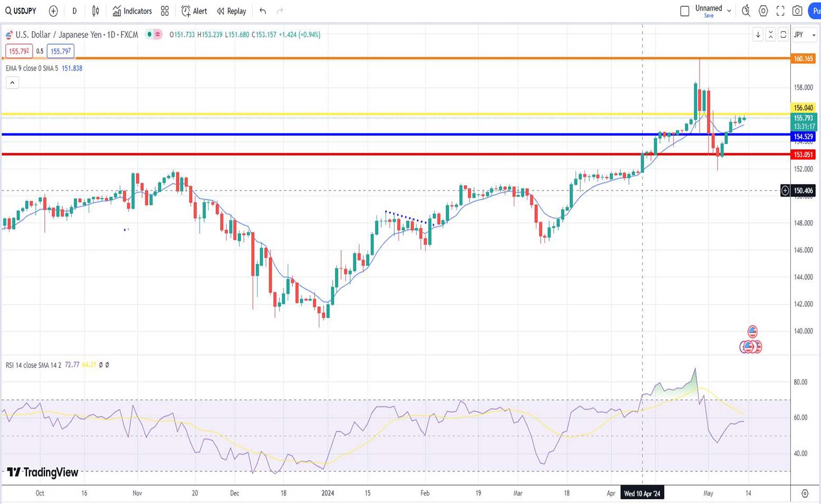Viewport: 821px width, 504px height.
Task: Create a new Alert
Action: (x=194, y=11)
